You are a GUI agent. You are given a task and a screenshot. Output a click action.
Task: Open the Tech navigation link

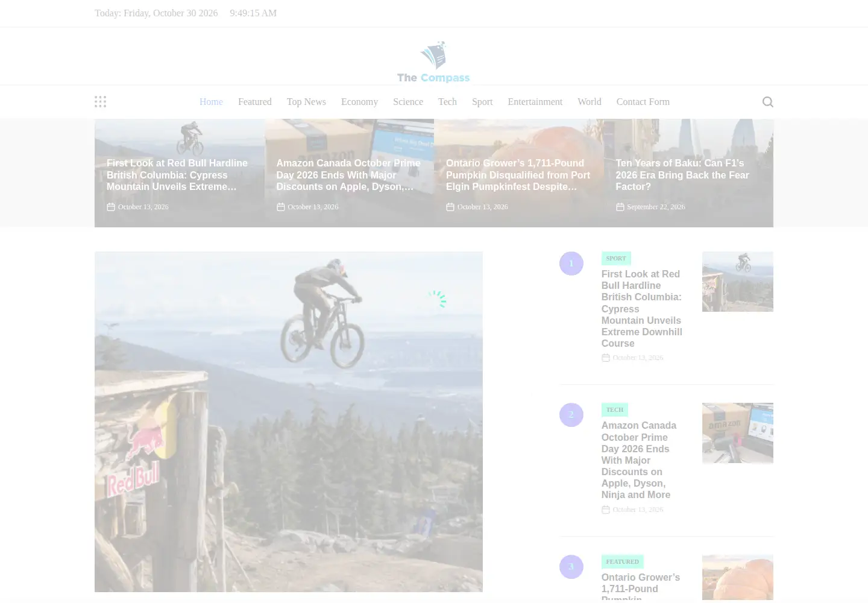click(447, 102)
